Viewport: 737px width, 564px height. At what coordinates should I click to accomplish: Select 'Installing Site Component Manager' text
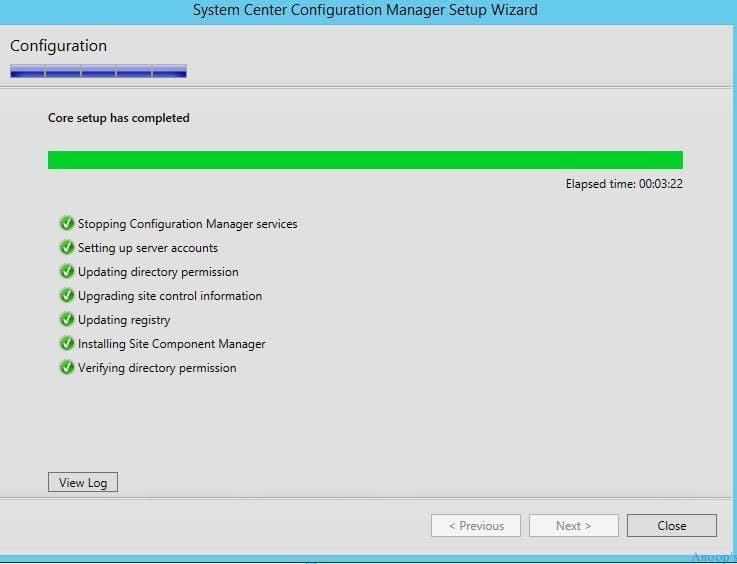point(172,344)
